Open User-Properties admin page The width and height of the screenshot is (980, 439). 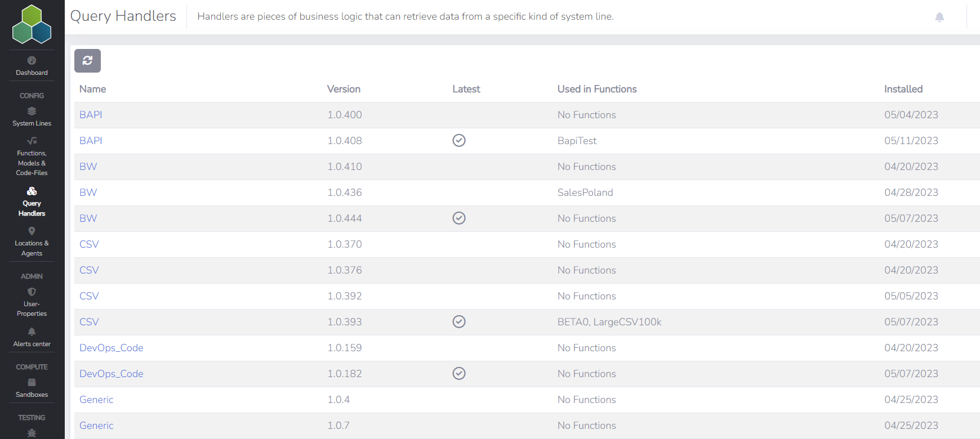point(32,302)
